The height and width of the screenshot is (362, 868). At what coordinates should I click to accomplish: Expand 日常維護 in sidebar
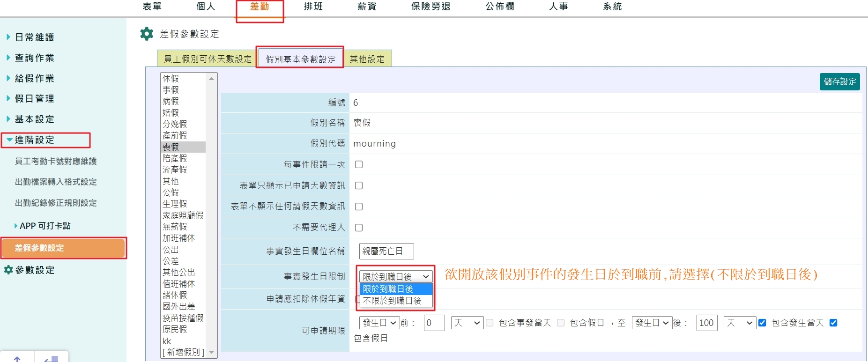pyautogui.click(x=34, y=37)
